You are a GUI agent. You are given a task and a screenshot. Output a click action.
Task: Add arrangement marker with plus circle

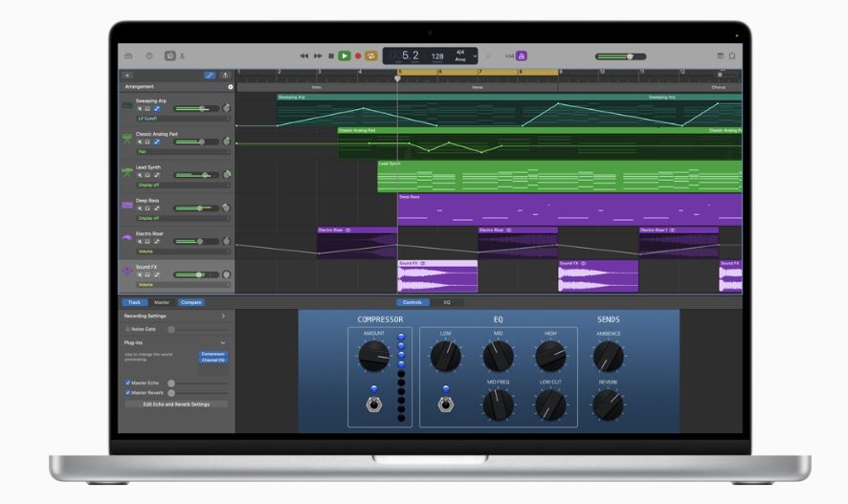(x=231, y=87)
